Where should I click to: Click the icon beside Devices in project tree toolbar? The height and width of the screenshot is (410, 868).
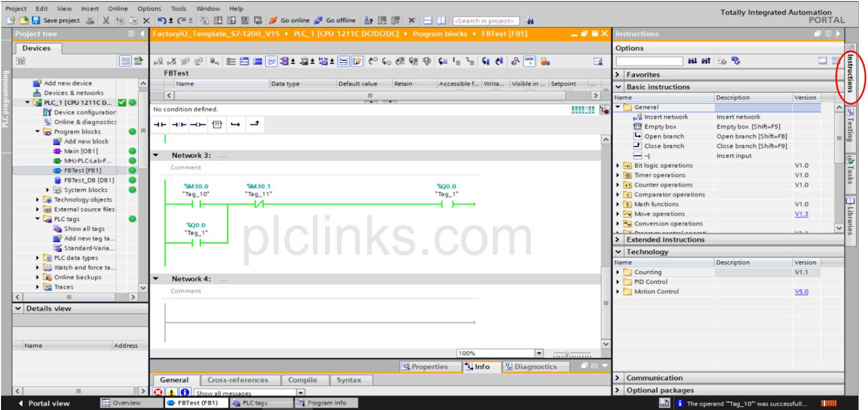pyautogui.click(x=21, y=61)
